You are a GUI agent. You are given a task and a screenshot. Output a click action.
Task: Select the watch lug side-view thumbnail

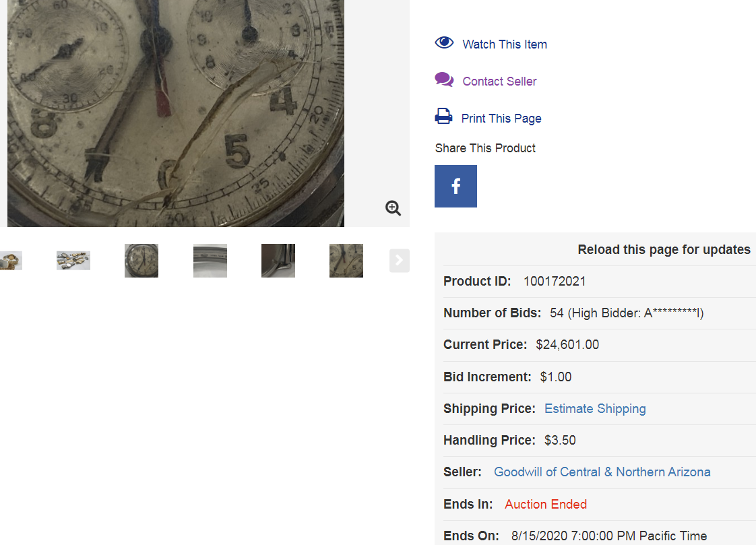coord(278,261)
